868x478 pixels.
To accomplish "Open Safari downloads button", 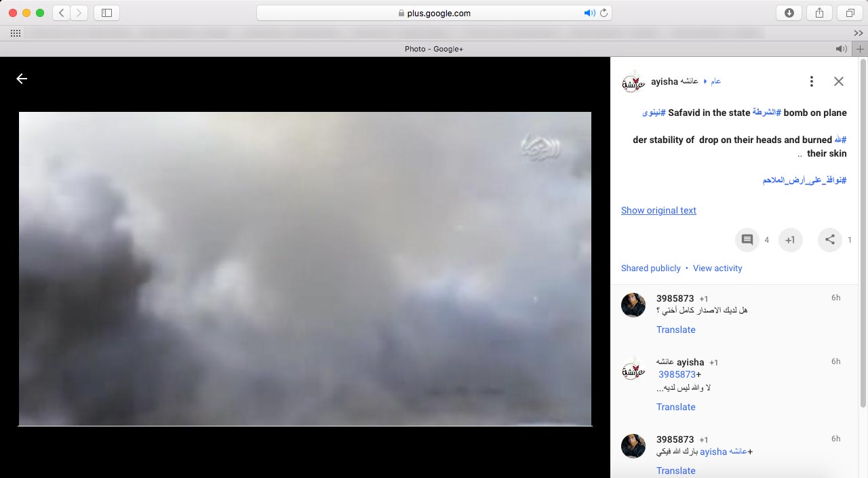I will [x=789, y=13].
